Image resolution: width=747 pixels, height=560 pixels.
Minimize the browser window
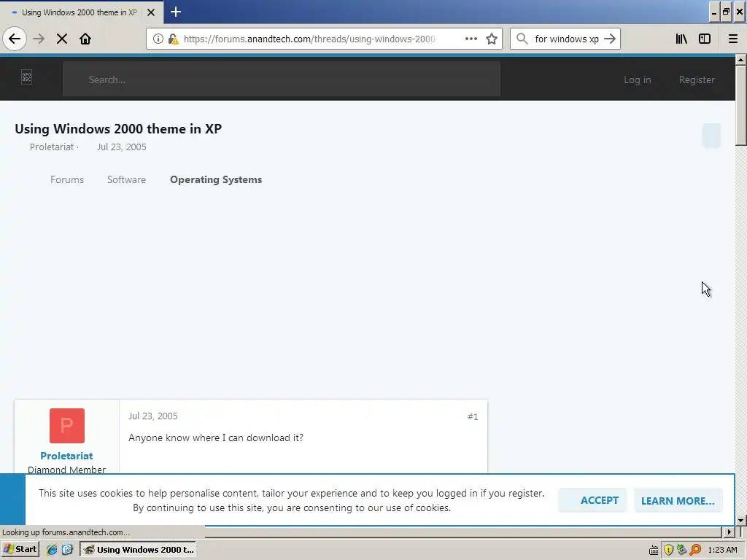[713, 13]
